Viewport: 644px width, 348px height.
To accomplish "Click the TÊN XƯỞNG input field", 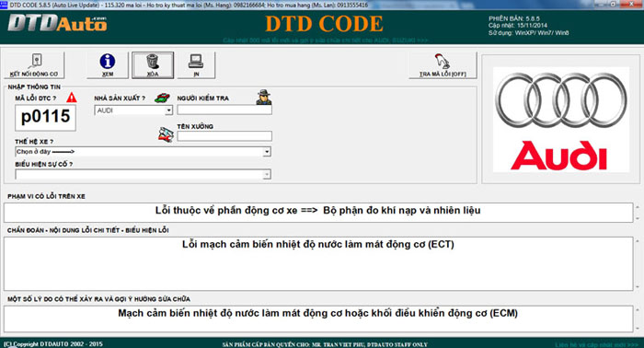I will (224, 136).
